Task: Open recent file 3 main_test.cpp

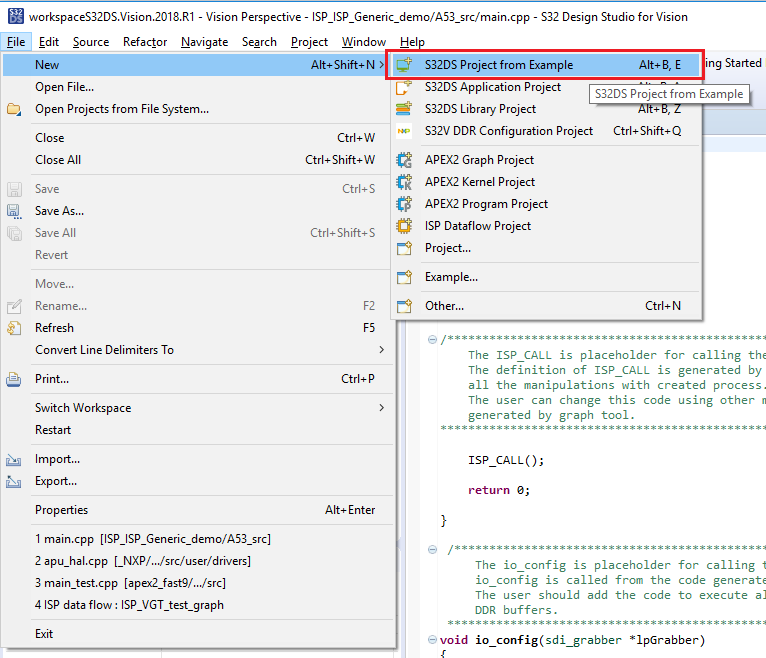Action: [198, 583]
